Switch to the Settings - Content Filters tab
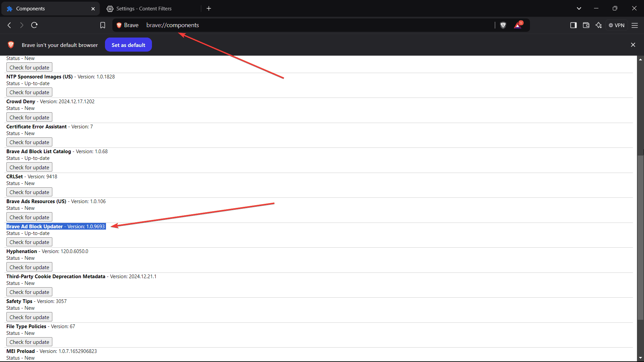Viewport: 644px width, 362px height. tap(144, 8)
